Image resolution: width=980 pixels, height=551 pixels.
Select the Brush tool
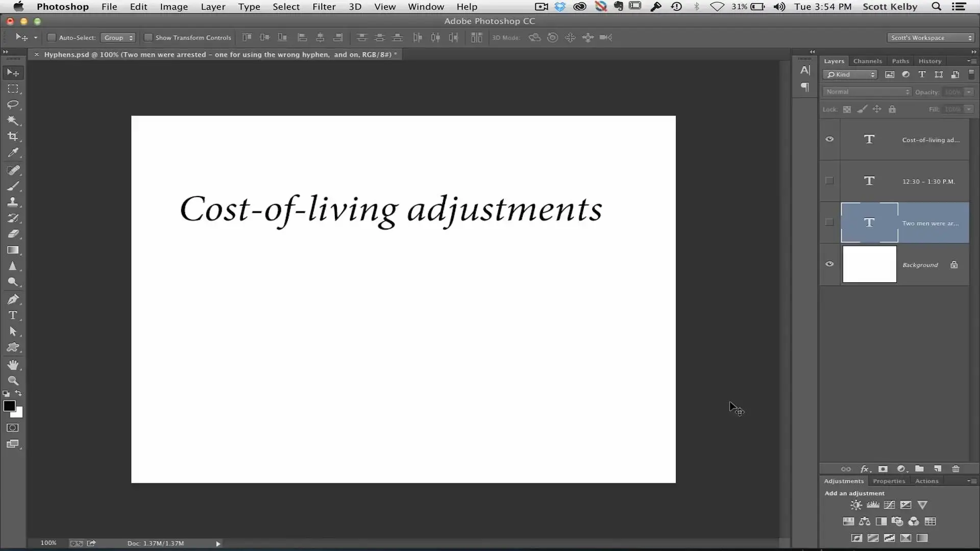tap(13, 186)
